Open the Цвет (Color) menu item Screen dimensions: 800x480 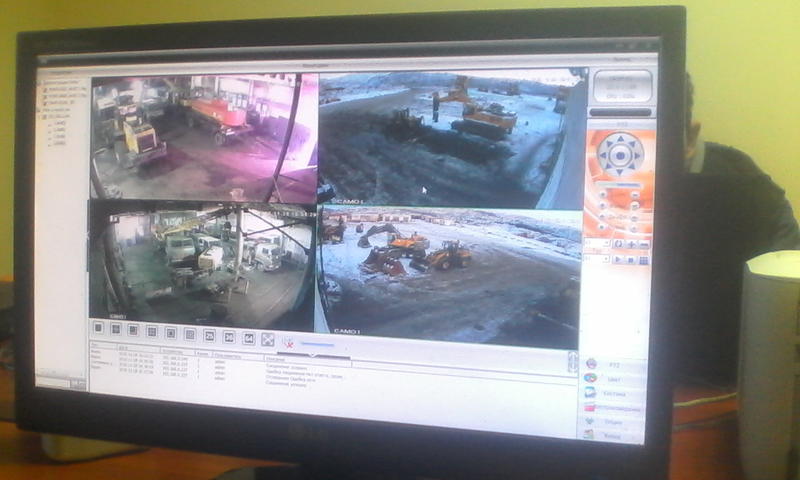point(614,379)
